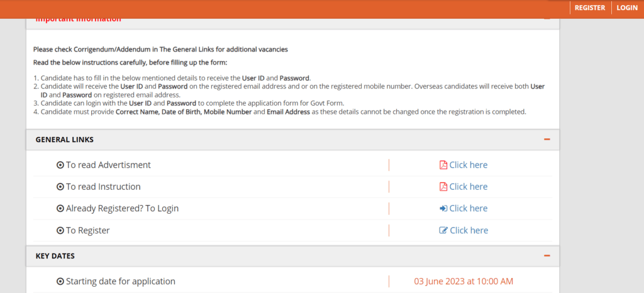644x293 pixels.
Task: Click the login arrow icon next to Already Registered
Action: [x=443, y=209]
